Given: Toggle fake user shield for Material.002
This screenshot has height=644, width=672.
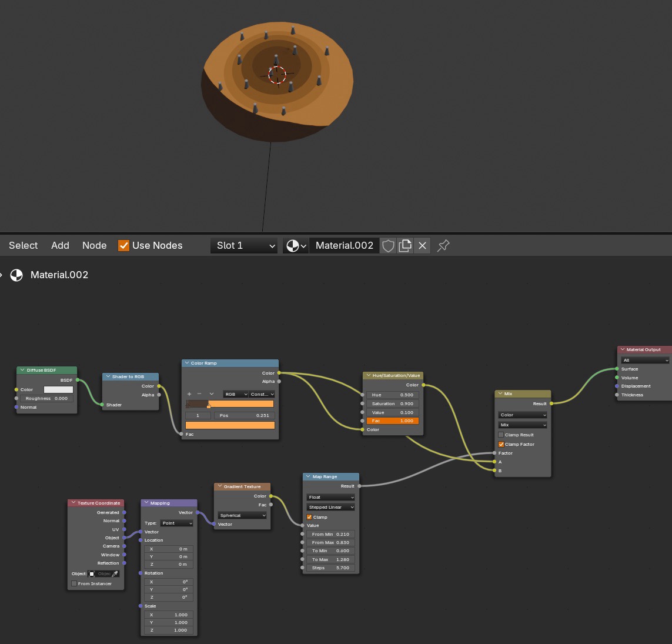Looking at the screenshot, I should pos(388,246).
